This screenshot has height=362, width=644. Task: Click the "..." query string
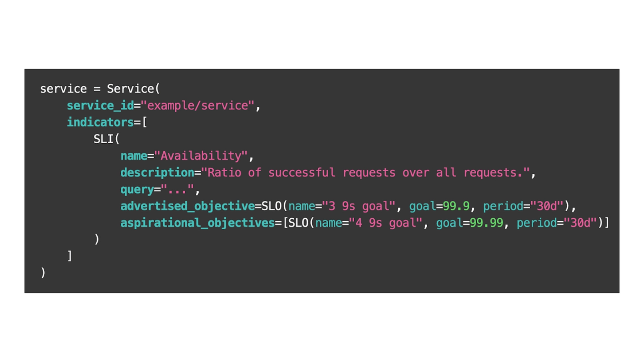177,189
